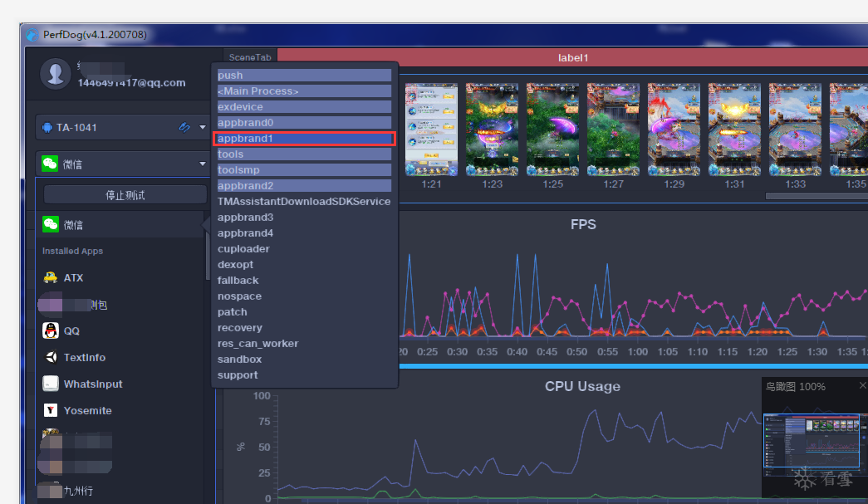Click the 鸟瞰图 overview thumbnail
The image size is (868, 504).
[812, 440]
